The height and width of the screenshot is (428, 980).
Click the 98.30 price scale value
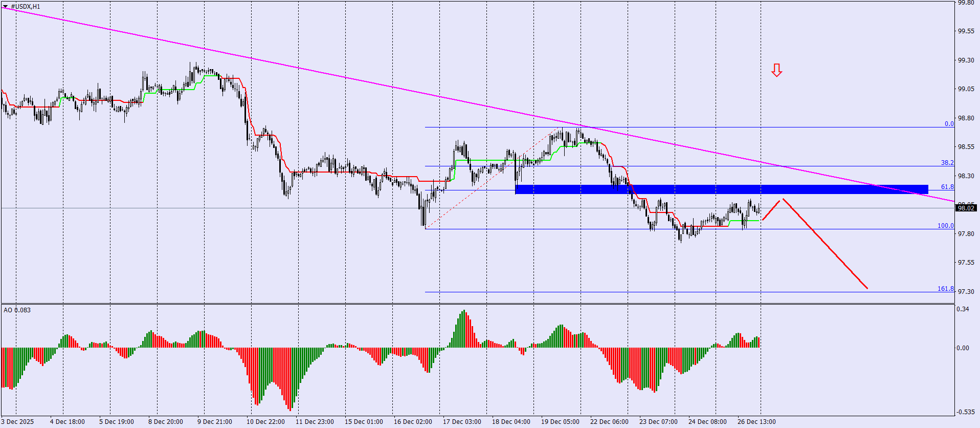point(966,176)
